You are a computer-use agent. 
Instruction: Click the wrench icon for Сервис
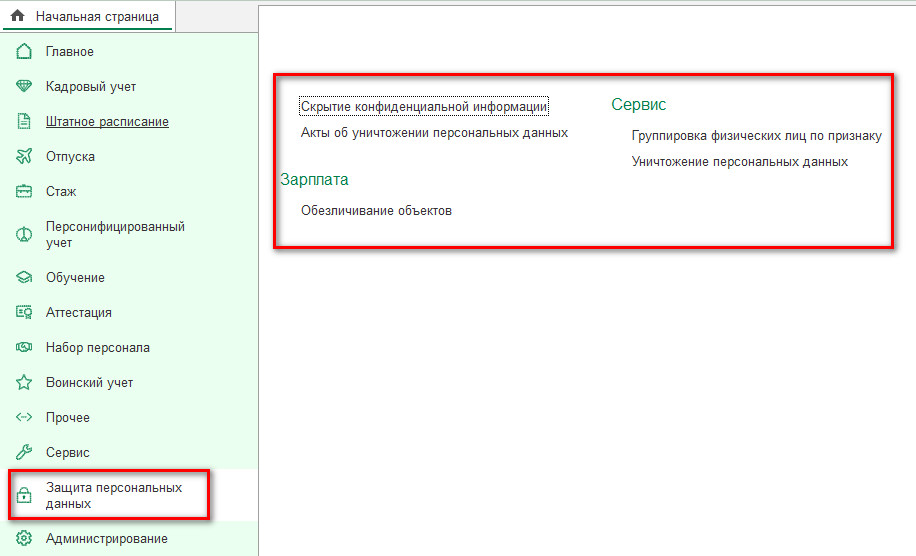click(x=25, y=453)
